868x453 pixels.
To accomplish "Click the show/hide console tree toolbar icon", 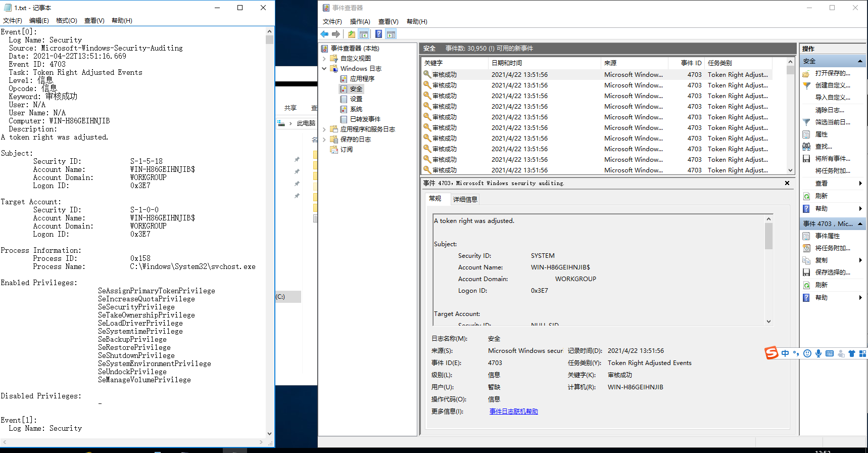I will (x=364, y=34).
